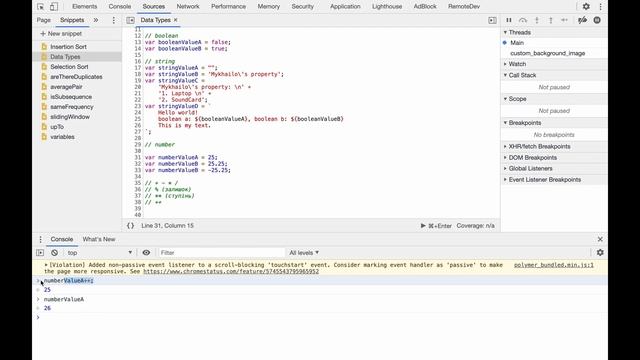Screen dimensions: 640x360
Task: Clear the console icon
Action: (54, 253)
